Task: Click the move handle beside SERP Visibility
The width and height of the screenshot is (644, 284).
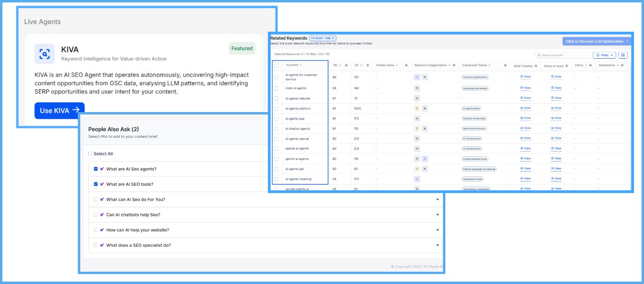Action: point(536,66)
